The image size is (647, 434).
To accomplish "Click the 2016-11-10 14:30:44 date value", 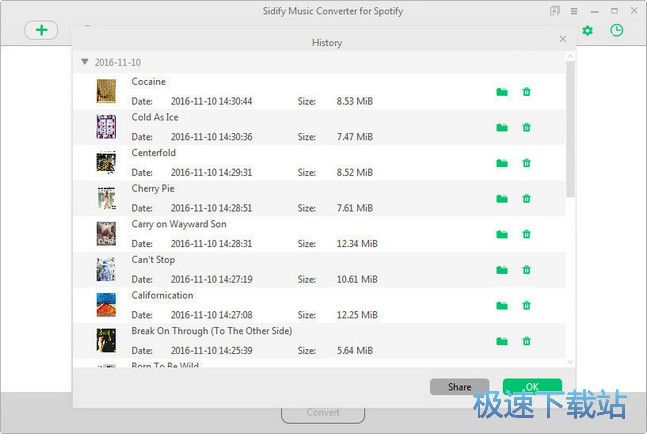I will [211, 101].
